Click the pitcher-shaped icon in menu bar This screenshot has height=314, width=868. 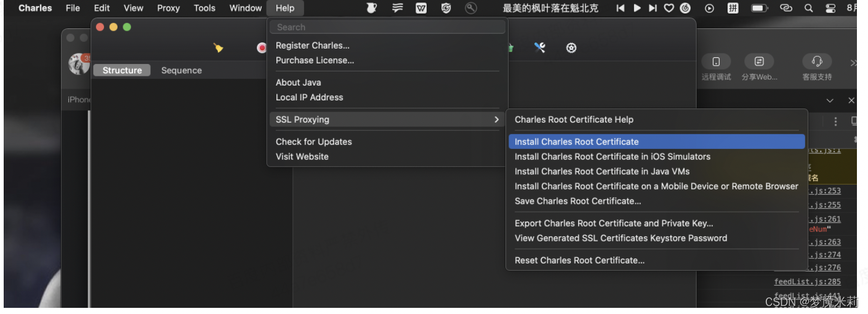(372, 8)
